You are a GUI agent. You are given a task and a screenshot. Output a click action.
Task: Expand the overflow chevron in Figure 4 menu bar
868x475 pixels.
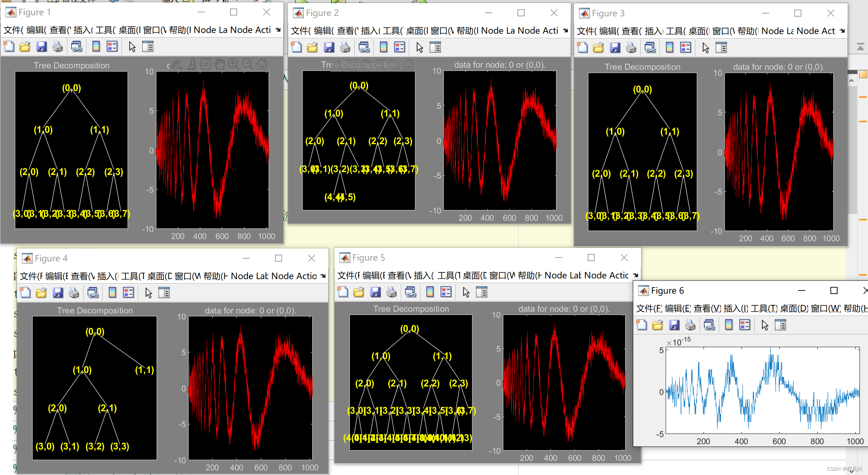pos(323,276)
